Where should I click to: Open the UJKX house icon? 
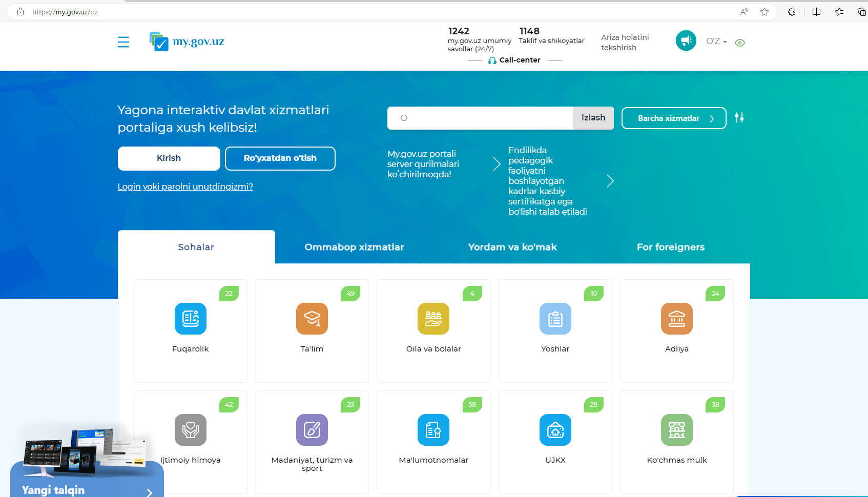pos(555,430)
